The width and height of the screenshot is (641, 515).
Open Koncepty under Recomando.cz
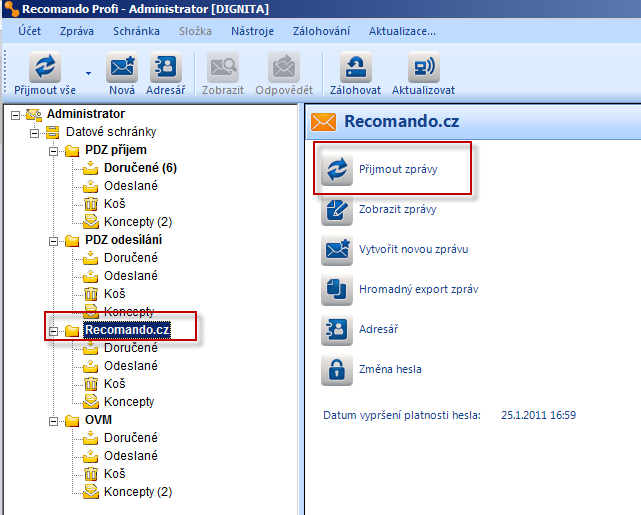point(129,401)
